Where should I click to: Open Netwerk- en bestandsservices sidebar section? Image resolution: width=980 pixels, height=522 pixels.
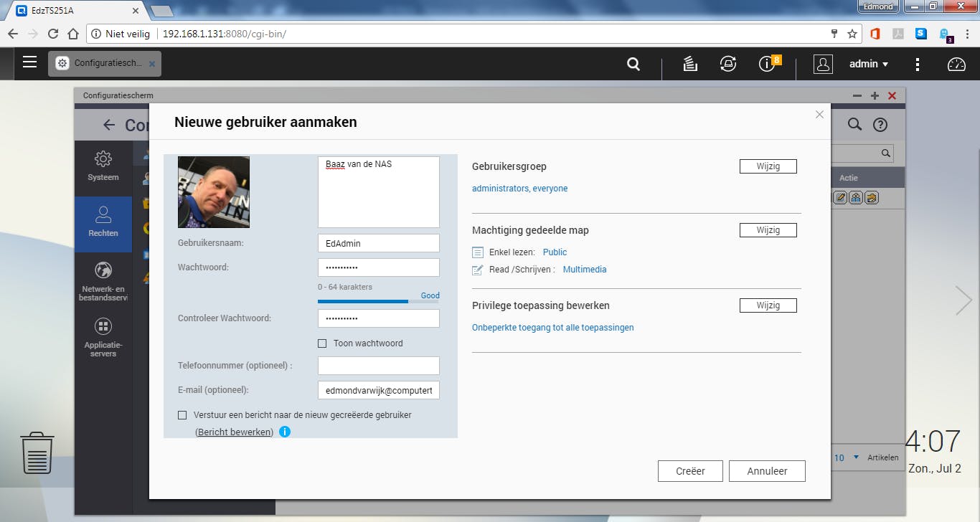click(x=103, y=280)
